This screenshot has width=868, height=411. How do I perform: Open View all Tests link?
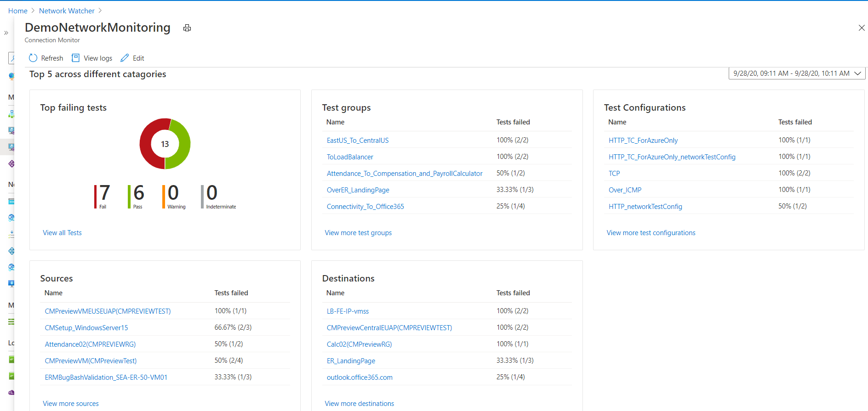62,233
